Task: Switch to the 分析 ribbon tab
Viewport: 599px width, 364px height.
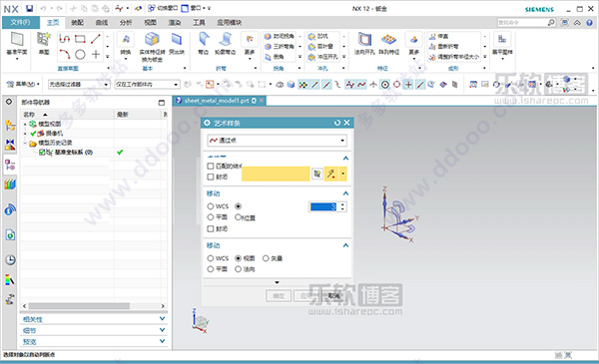Action: click(x=126, y=23)
